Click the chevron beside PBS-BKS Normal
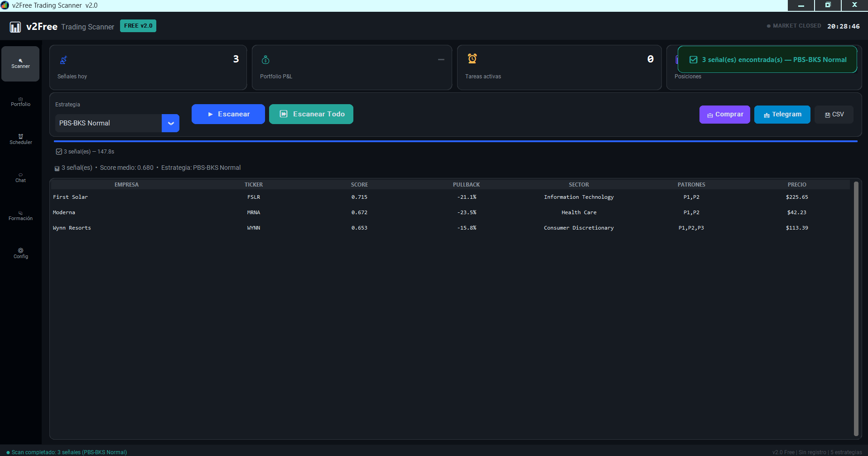The image size is (868, 456). coord(170,123)
